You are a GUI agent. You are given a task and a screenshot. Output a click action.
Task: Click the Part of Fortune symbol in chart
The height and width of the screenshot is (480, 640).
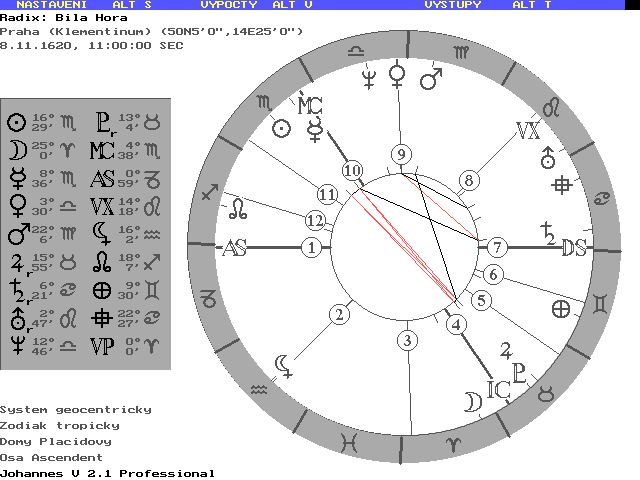point(562,308)
